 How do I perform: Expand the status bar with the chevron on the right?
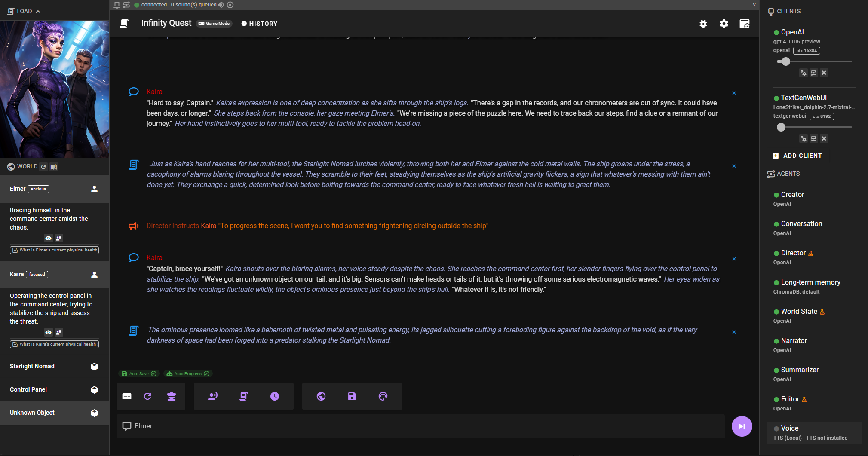(755, 5)
